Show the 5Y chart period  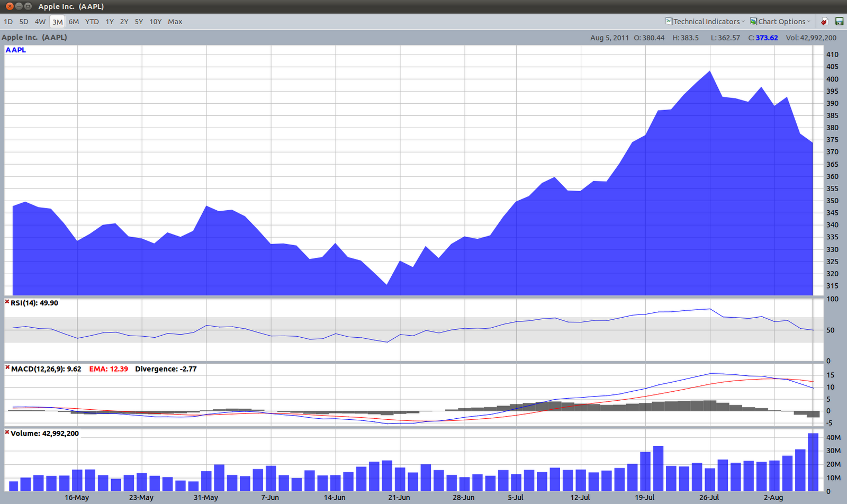point(139,22)
